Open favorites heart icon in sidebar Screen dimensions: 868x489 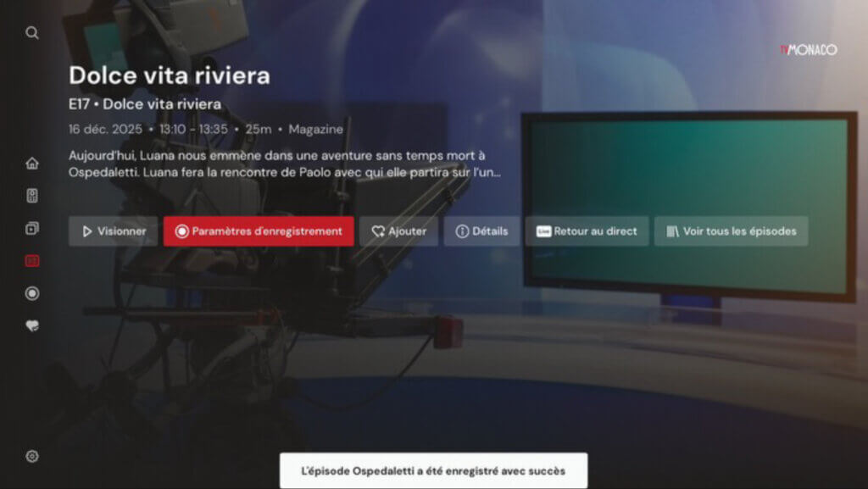32,325
